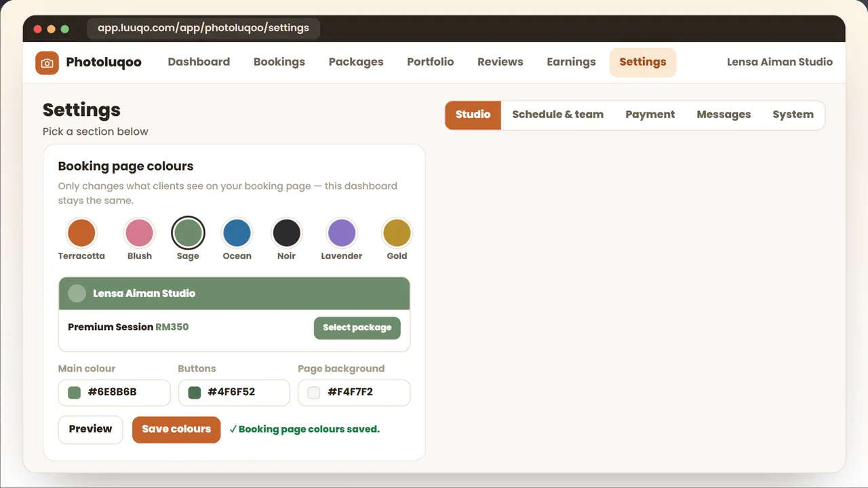Edit the Main colour hex field

[x=114, y=392]
